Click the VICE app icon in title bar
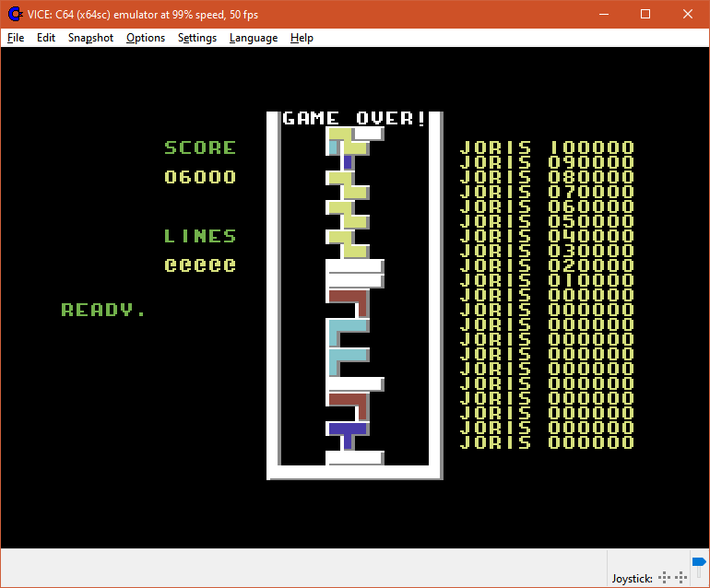This screenshot has height=588, width=710. [x=15, y=14]
